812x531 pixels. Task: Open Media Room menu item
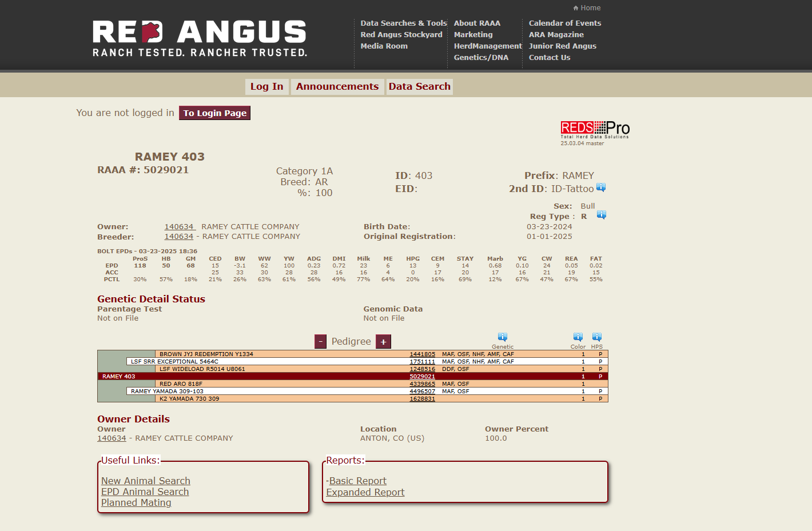[384, 46]
